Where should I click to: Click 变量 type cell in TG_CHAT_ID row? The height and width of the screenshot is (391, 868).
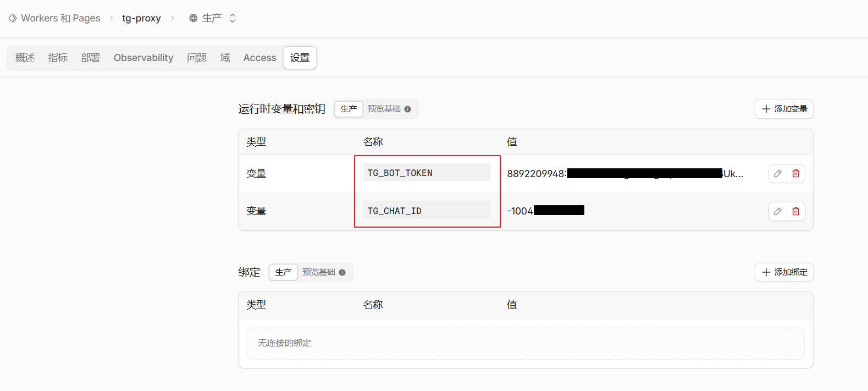[x=256, y=211]
